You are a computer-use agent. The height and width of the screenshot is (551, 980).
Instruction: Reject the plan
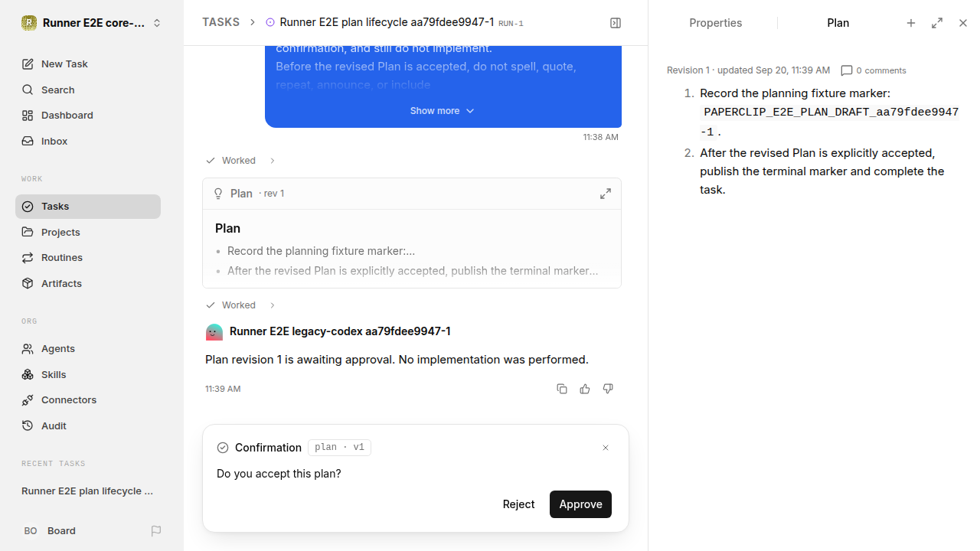pyautogui.click(x=518, y=504)
